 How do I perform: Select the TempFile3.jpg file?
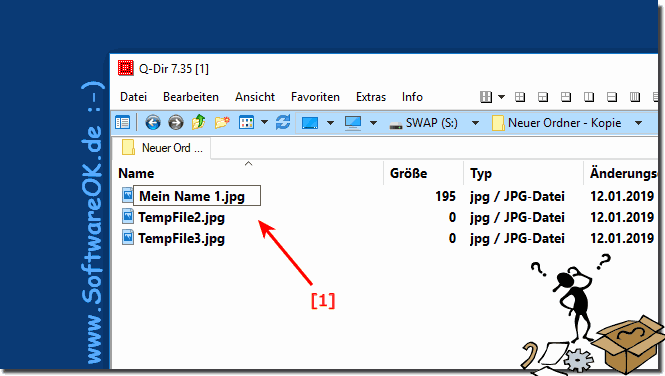(182, 238)
